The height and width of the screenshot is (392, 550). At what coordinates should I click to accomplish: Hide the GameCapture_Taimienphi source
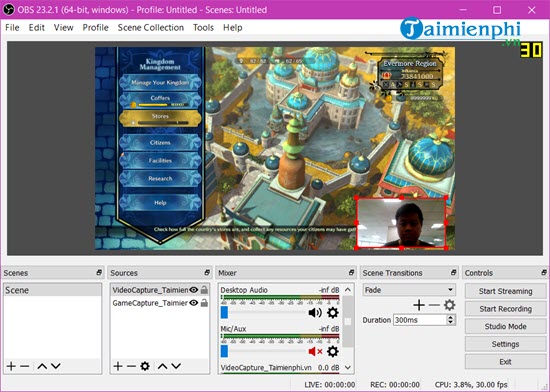pos(194,303)
